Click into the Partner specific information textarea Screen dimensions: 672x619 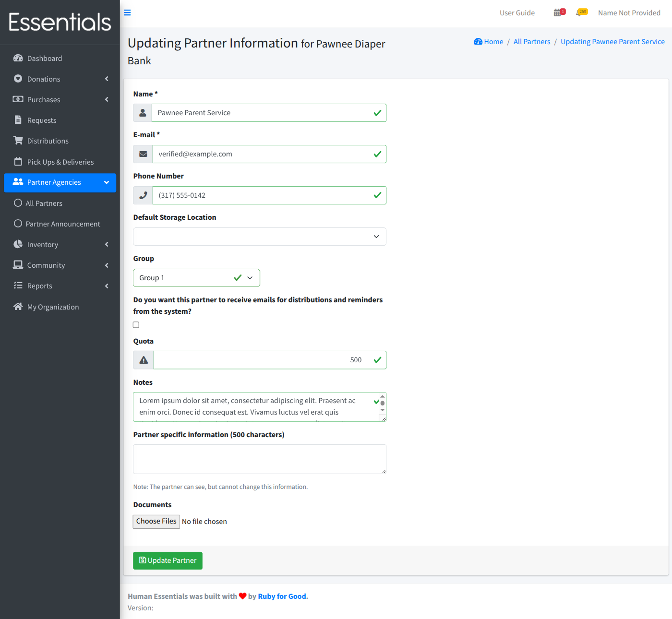[260, 459]
